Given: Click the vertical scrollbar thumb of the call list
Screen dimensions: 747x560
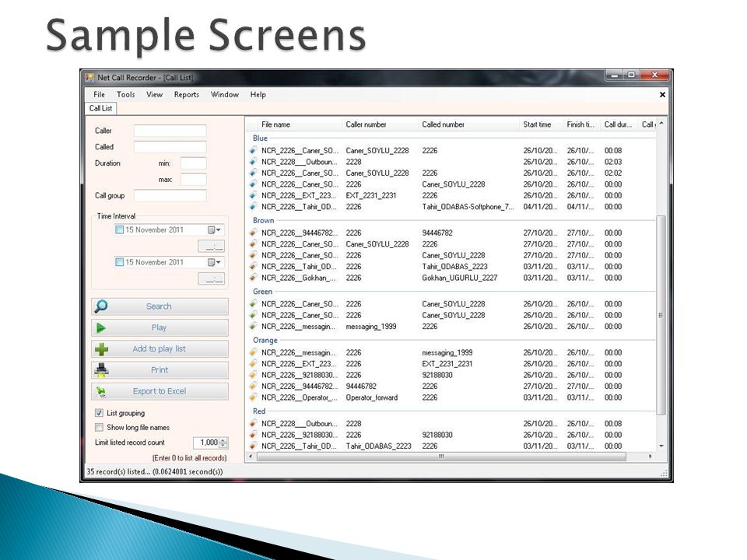Looking at the screenshot, I should (x=661, y=315).
